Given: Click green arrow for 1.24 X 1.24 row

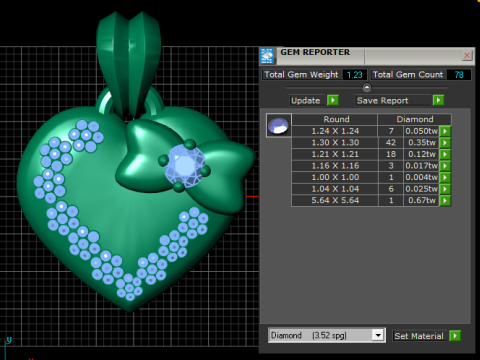Looking at the screenshot, I should tap(445, 131).
